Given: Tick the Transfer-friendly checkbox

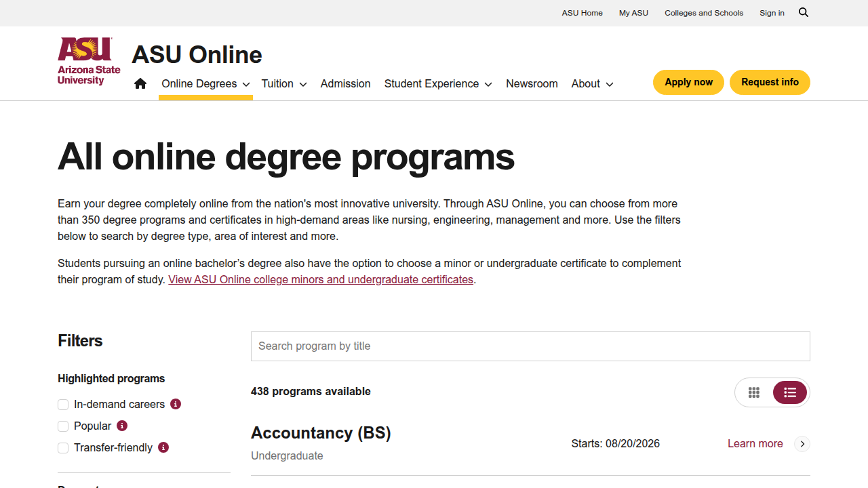Looking at the screenshot, I should click(x=63, y=448).
